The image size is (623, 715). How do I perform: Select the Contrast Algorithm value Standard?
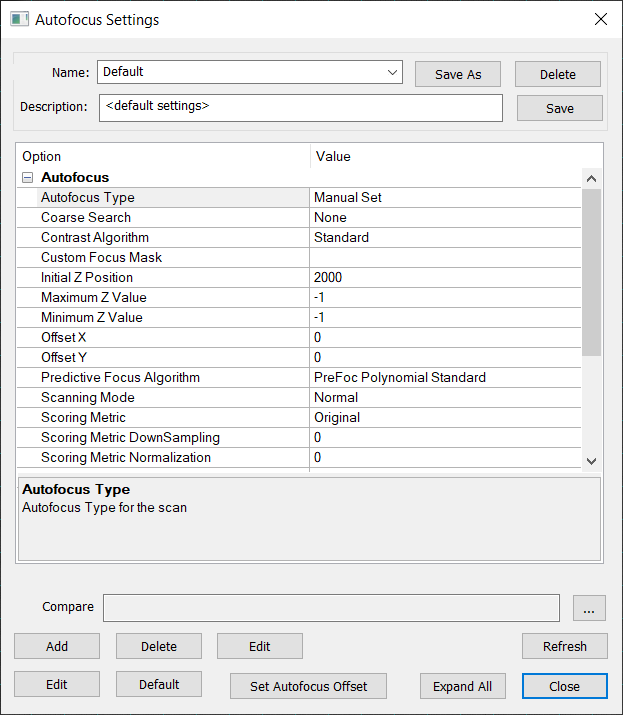pyautogui.click(x=341, y=237)
